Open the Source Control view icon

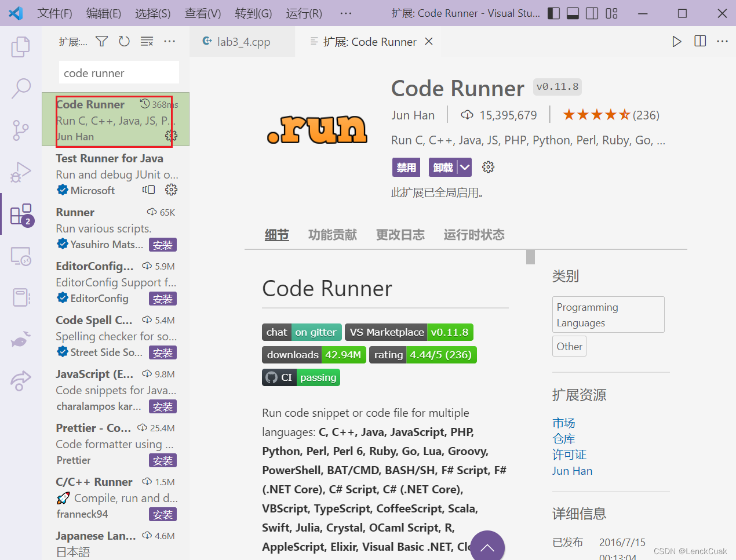[21, 130]
